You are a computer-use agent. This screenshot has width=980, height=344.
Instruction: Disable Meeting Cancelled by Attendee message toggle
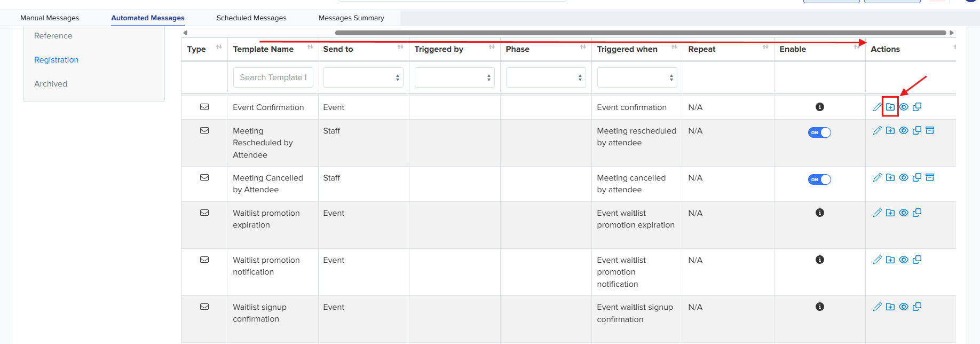click(819, 179)
